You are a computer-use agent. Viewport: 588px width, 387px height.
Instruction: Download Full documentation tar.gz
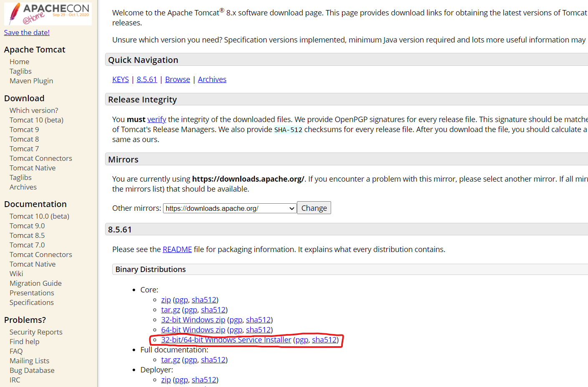point(171,360)
